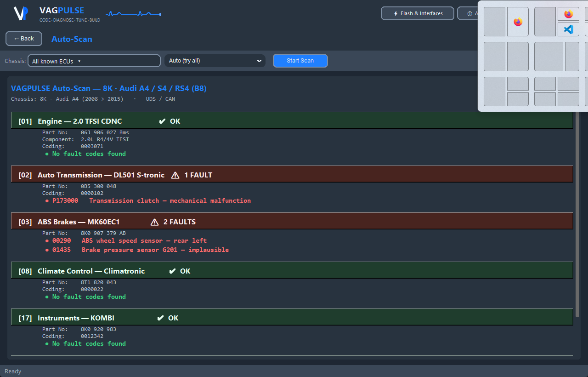This screenshot has height=377, width=588.
Task: Select the '[08] Climate Control — Climatronic' header
Action: pyautogui.click(x=292, y=271)
